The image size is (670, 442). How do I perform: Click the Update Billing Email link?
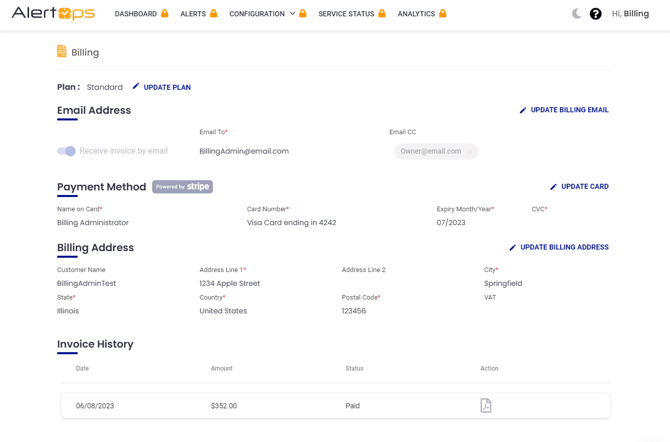(569, 110)
